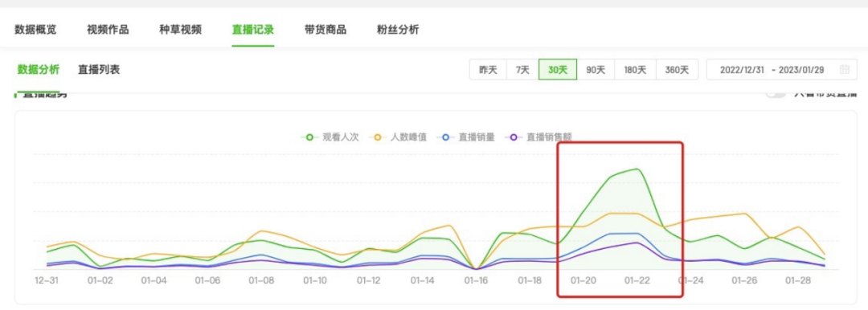Viewport: 868px width, 310px height.
Task: Click the 01-10 axis label
Action: coord(315,280)
